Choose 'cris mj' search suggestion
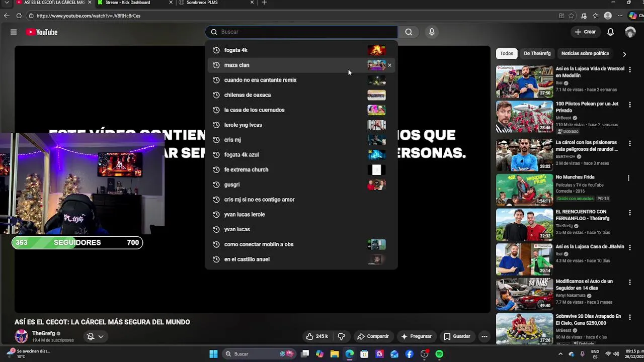The image size is (644, 362). click(301, 140)
